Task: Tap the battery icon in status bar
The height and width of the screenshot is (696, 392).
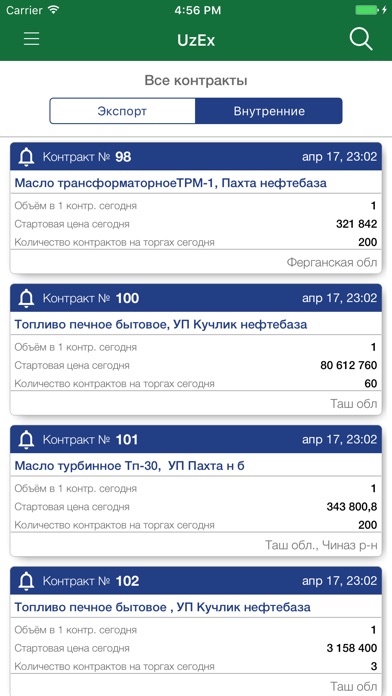Action: click(x=368, y=10)
